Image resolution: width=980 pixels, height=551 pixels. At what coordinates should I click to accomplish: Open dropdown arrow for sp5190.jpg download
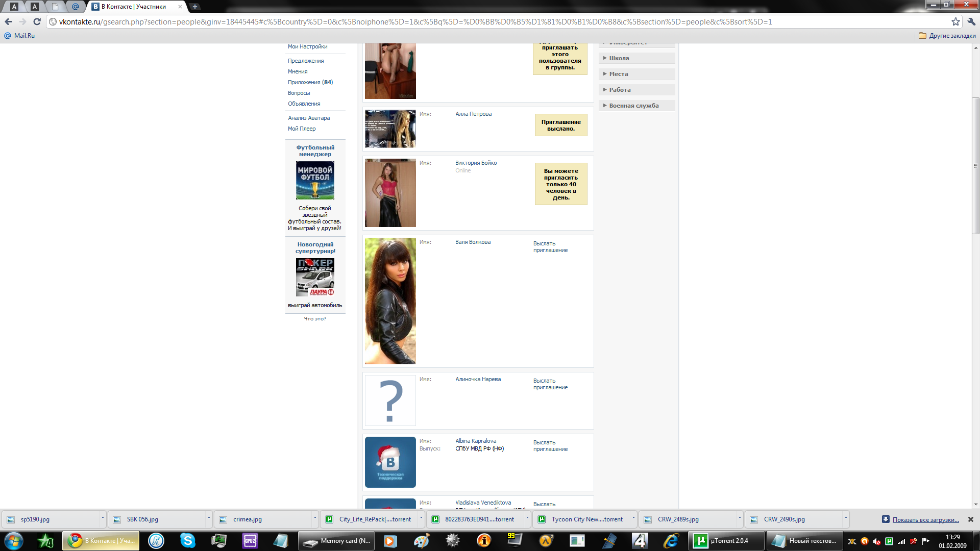(x=102, y=518)
